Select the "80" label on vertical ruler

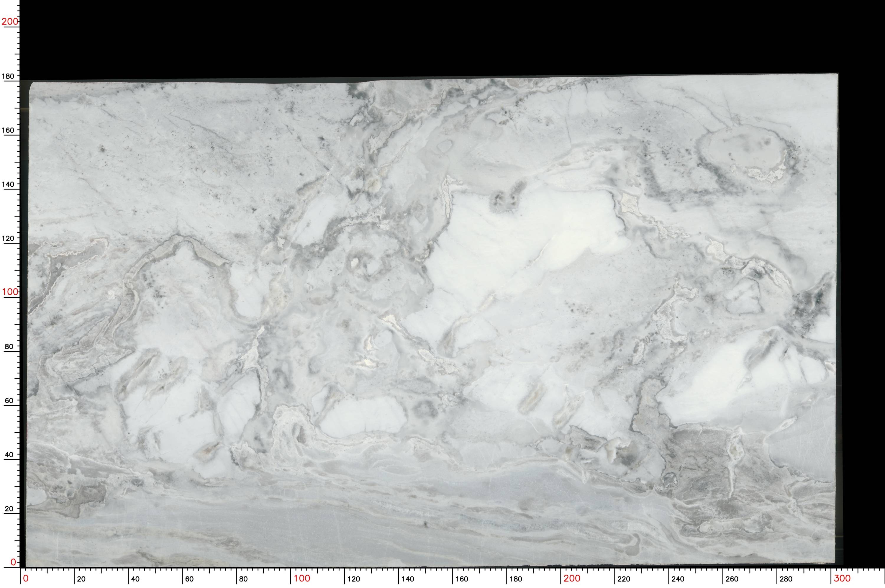[9, 346]
